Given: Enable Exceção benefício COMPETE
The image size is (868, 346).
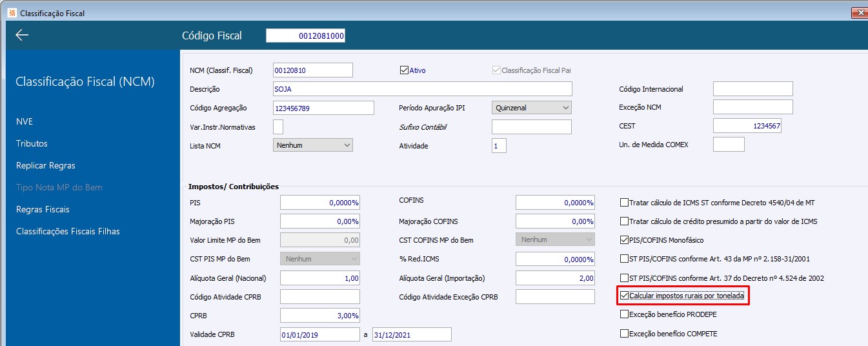Looking at the screenshot, I should pyautogui.click(x=624, y=334).
